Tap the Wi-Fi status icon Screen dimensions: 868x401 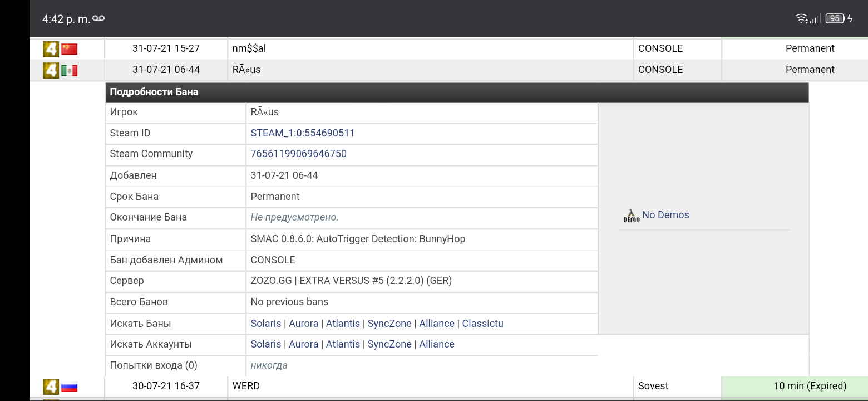[802, 18]
